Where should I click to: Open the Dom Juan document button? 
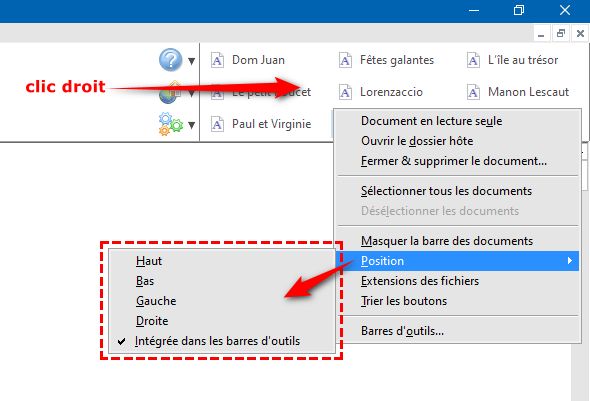248,60
